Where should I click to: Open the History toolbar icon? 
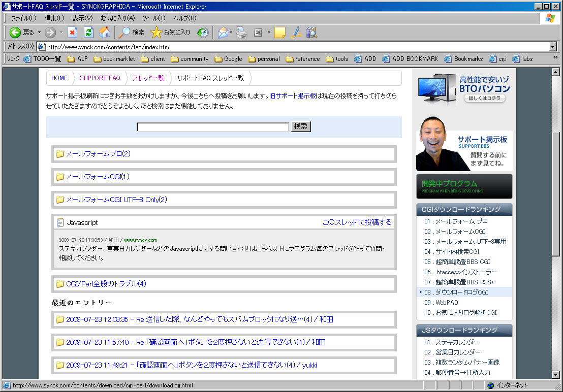[203, 32]
